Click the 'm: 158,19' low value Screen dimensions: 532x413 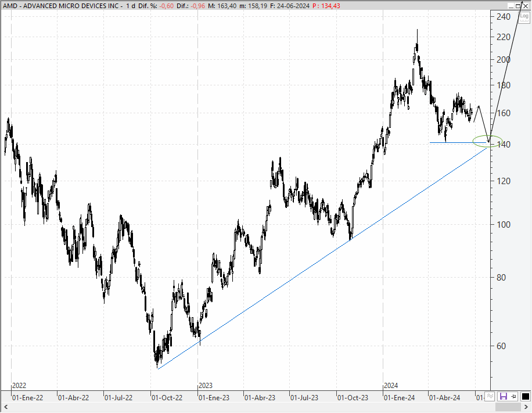pos(253,6)
